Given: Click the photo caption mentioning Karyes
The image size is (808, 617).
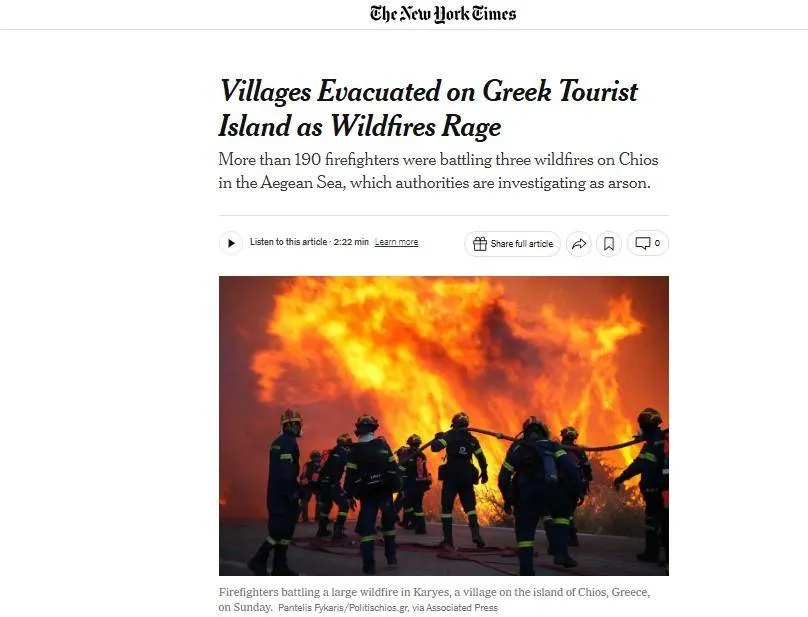Looking at the screenshot, I should coord(434,599).
